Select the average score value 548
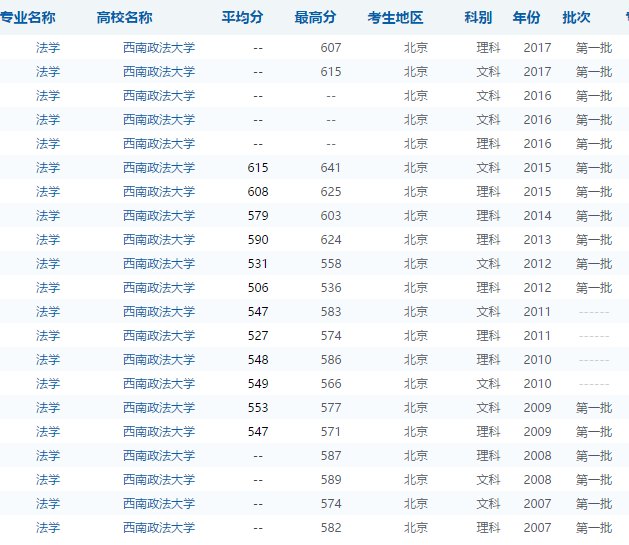This screenshot has width=629, height=545. point(258,360)
